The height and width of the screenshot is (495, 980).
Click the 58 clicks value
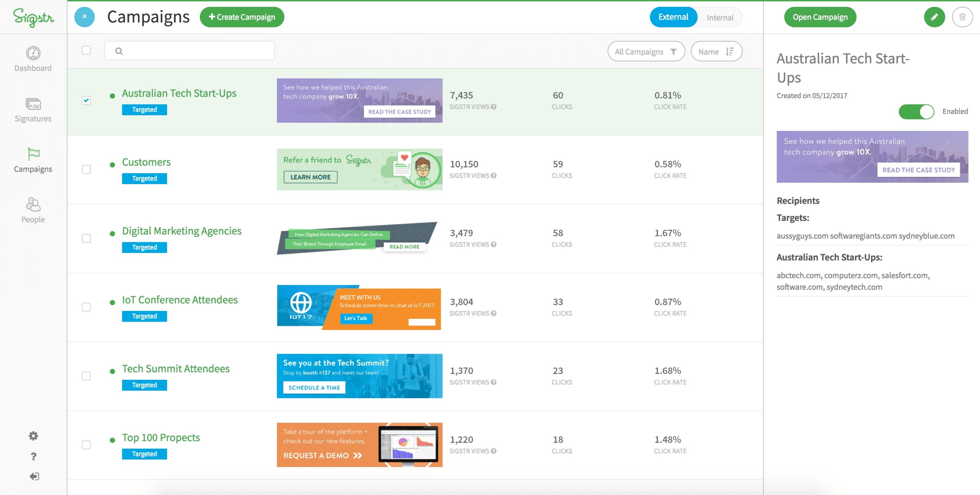tap(558, 233)
